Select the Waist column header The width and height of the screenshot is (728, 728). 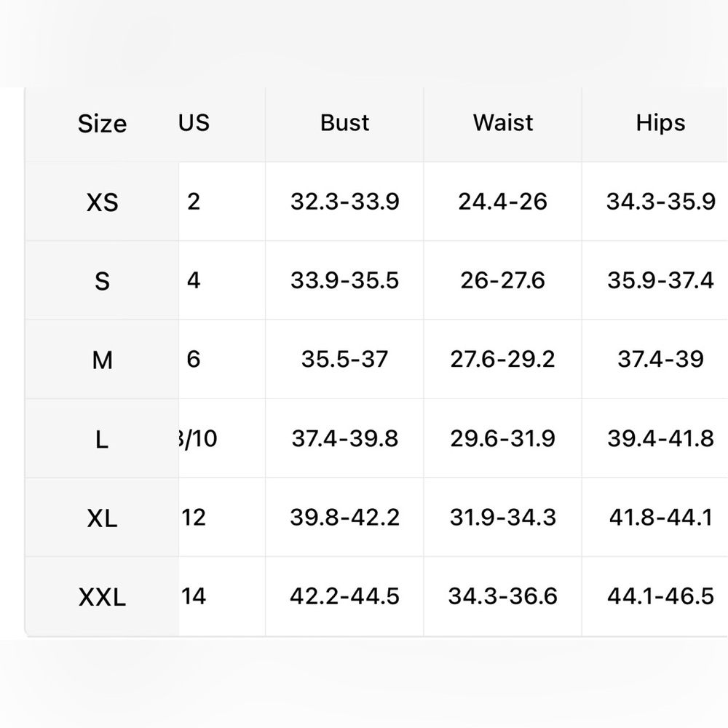503,122
